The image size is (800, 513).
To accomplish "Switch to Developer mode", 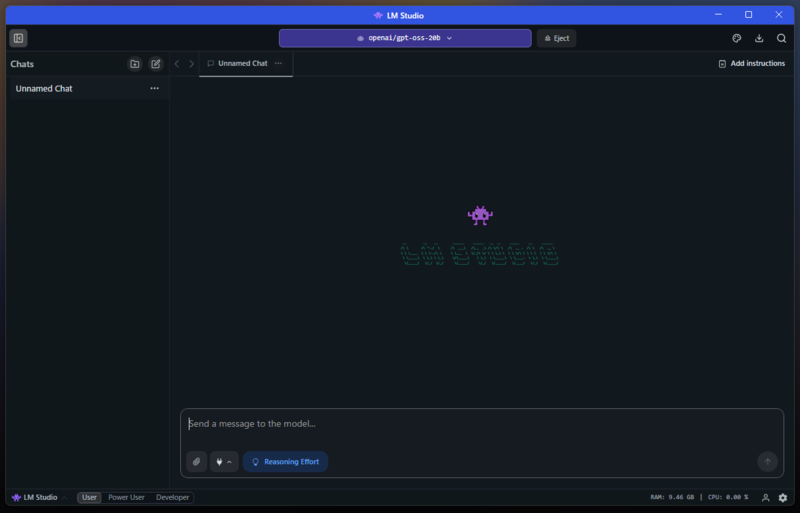I will (x=171, y=497).
